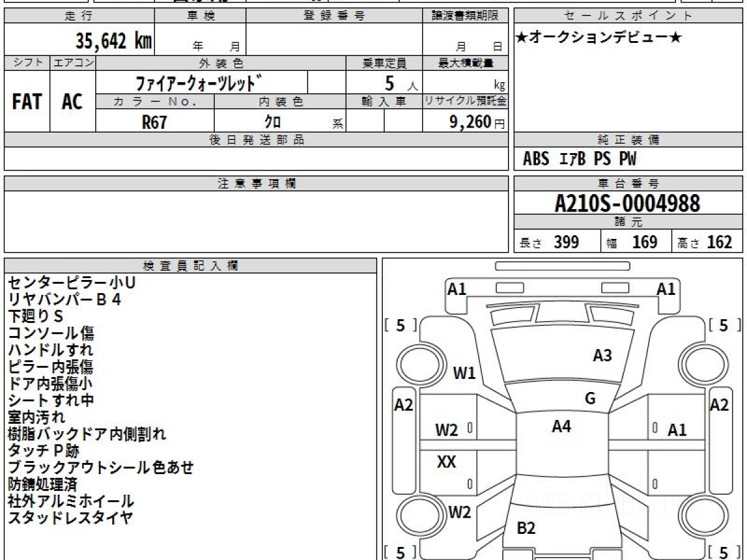Select the 検査員記入欄 heading
Image resolution: width=747 pixels, height=560 pixels.
click(190, 266)
